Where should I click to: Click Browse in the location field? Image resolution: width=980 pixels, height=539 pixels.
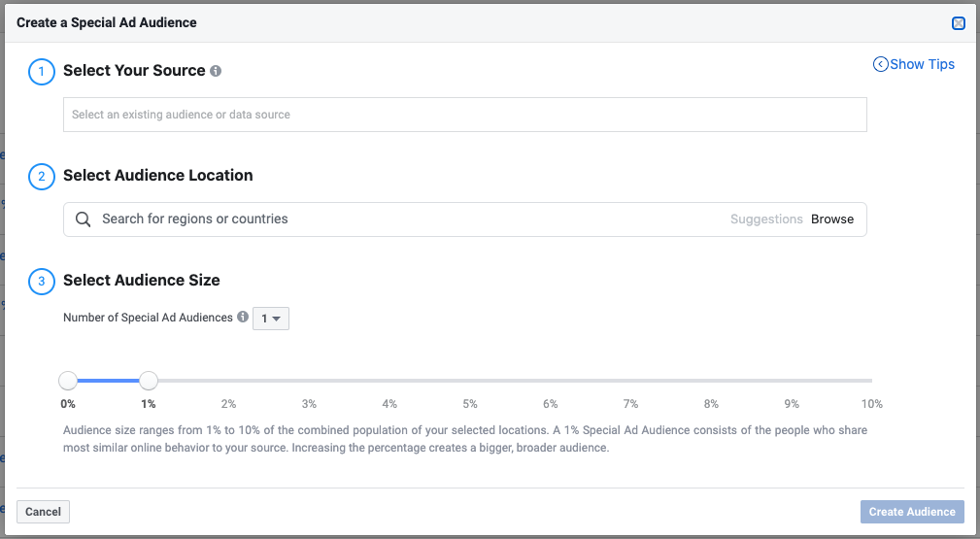832,219
